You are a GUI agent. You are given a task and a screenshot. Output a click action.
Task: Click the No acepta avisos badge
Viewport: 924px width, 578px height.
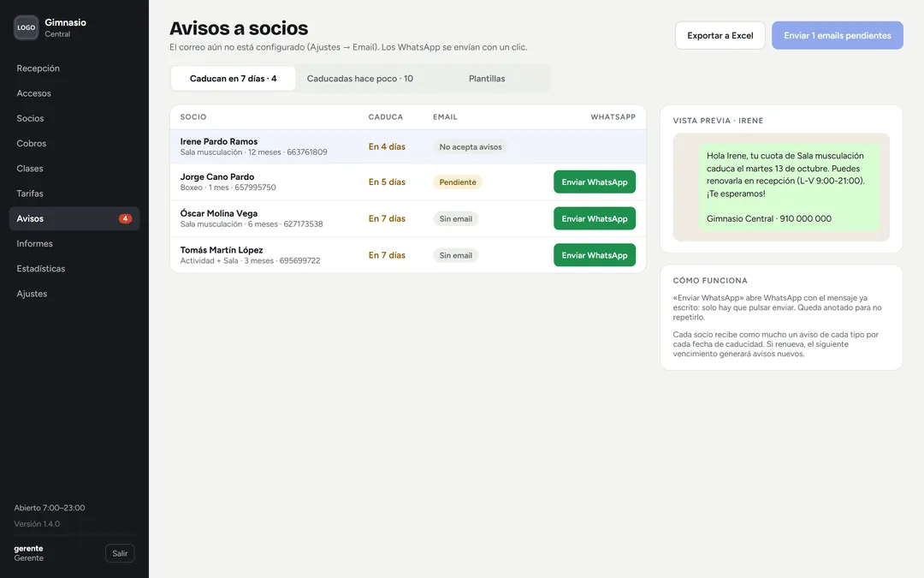pos(471,147)
